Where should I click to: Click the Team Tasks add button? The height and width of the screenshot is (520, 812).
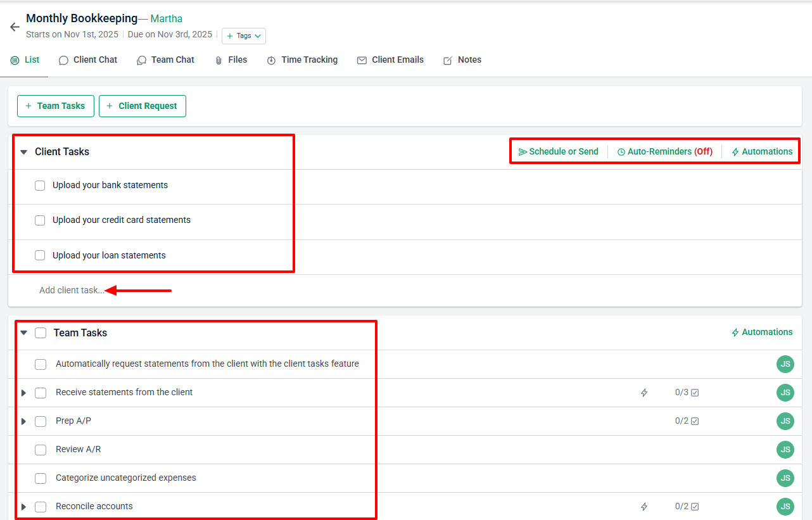pyautogui.click(x=55, y=106)
